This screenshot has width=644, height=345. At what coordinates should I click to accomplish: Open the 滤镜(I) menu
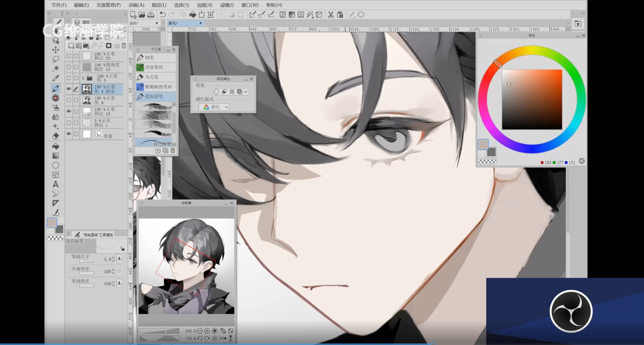pyautogui.click(x=227, y=5)
